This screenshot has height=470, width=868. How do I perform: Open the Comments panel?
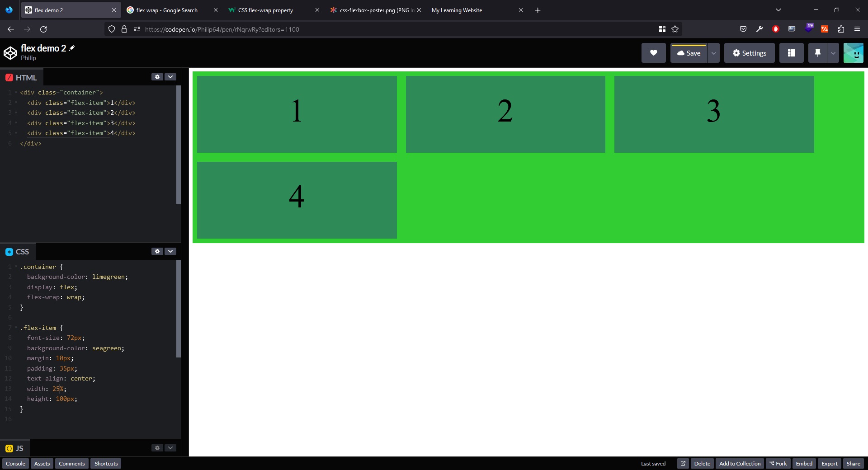72,463
